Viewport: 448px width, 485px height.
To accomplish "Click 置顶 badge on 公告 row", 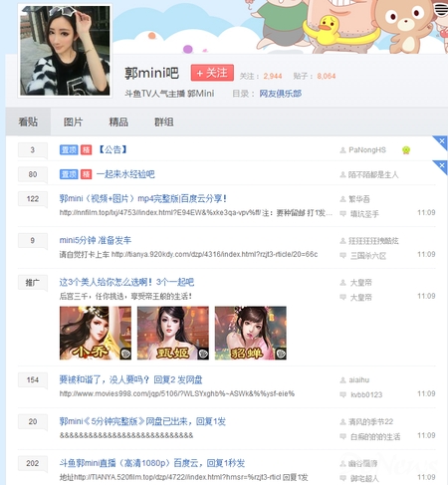I will click(x=69, y=149).
